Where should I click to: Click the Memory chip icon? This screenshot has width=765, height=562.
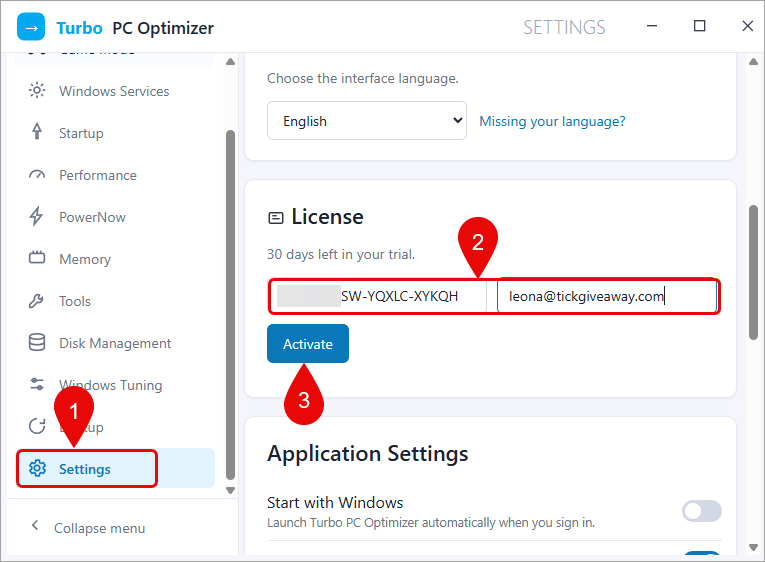[x=37, y=258]
